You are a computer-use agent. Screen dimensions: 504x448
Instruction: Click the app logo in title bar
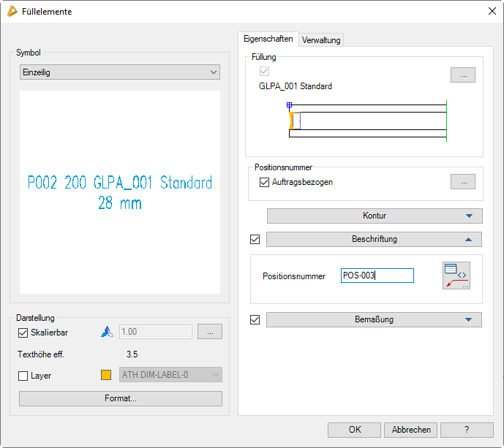(12, 12)
